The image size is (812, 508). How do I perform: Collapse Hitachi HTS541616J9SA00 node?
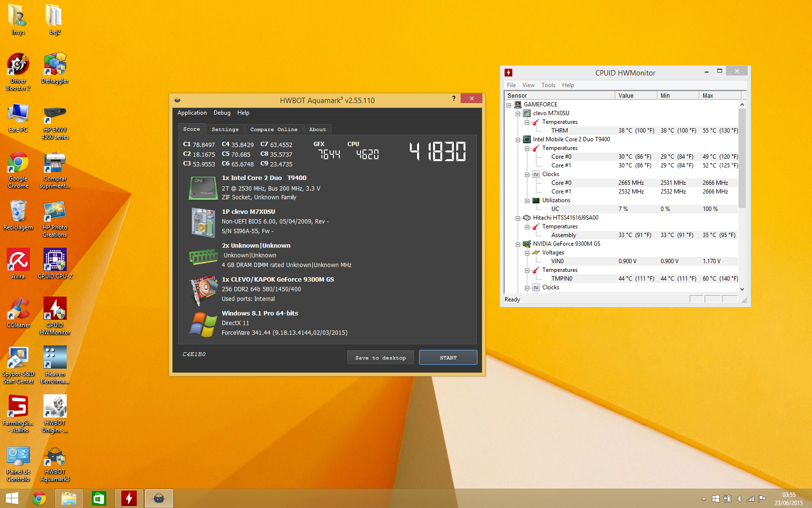(518, 218)
